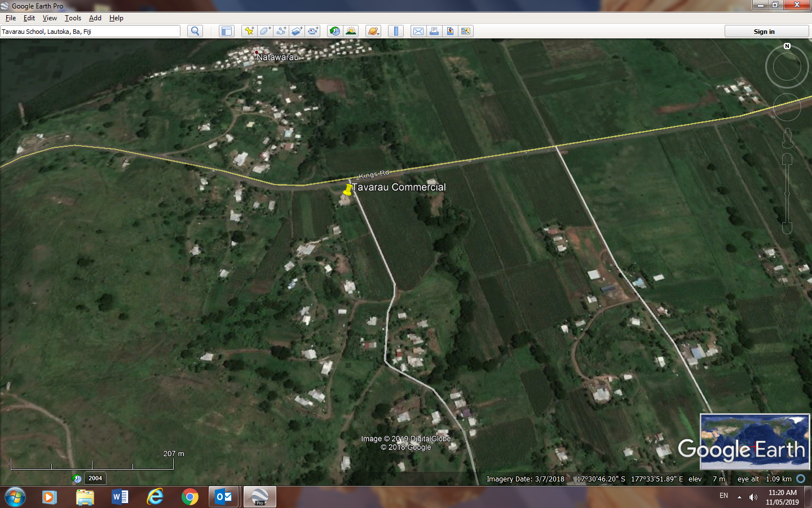Open the Tools menu
Image resolution: width=812 pixels, height=508 pixels.
[73, 18]
